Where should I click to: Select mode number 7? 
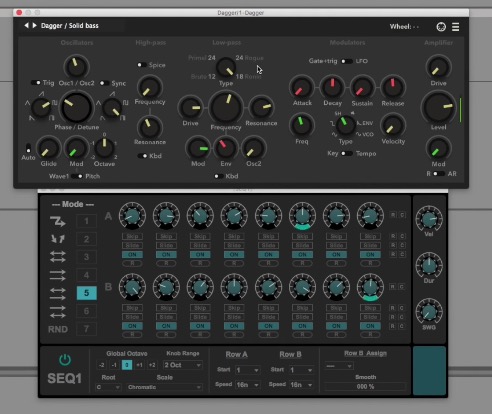[x=86, y=329]
